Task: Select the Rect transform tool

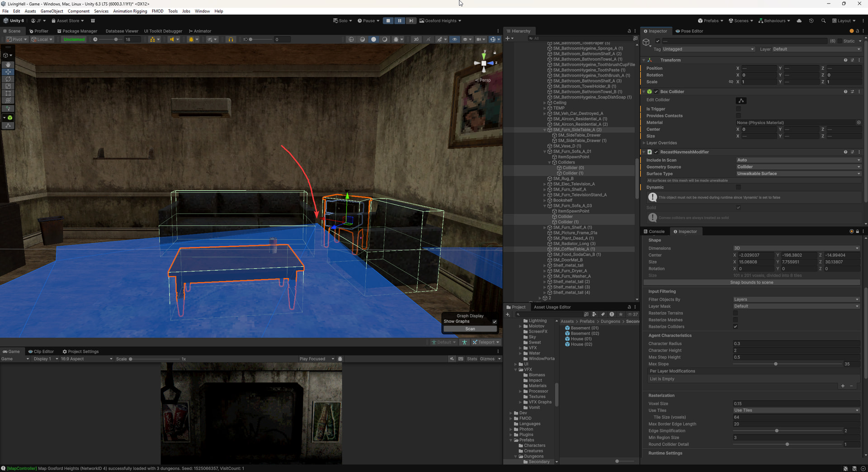Action: tap(8, 94)
